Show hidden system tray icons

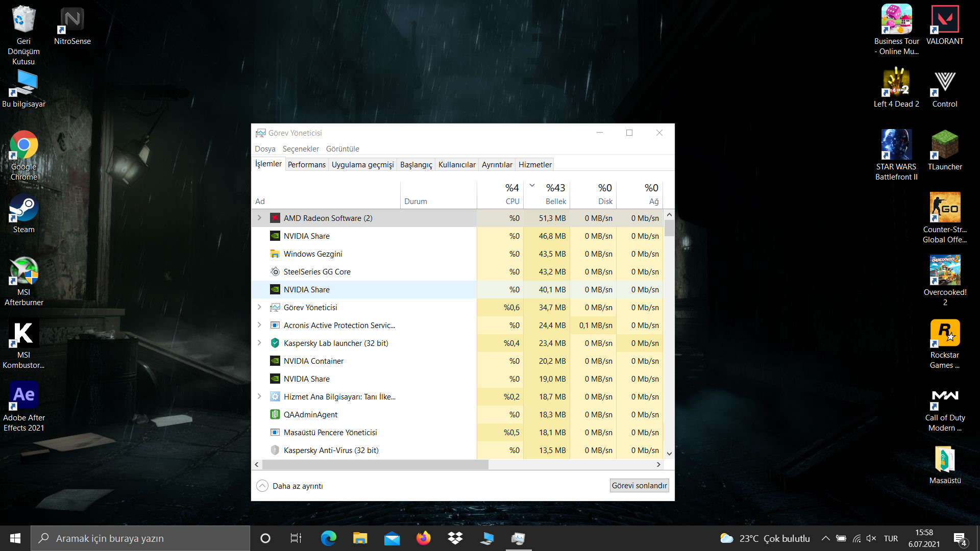tap(825, 538)
